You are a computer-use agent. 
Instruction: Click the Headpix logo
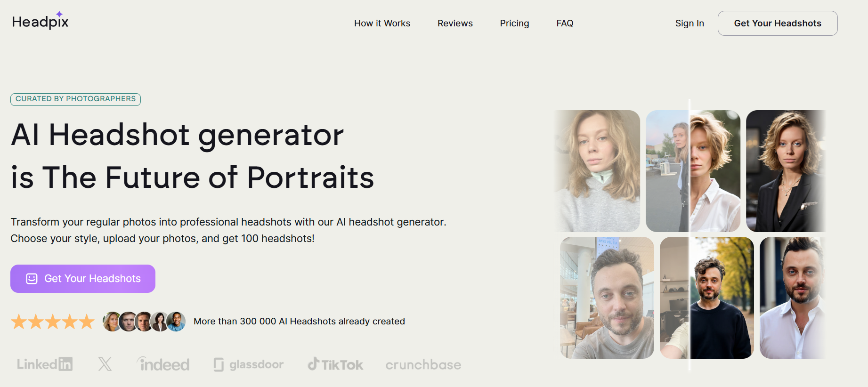pyautogui.click(x=41, y=21)
